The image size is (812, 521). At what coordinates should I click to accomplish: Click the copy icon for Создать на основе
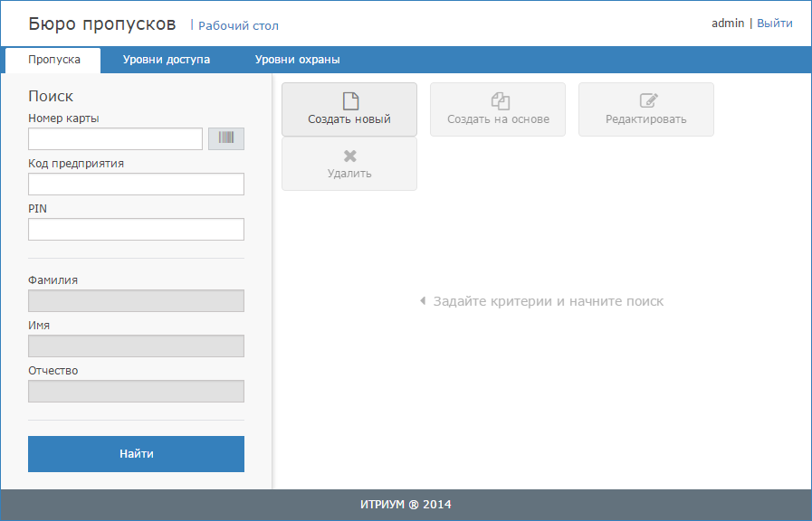point(498,100)
